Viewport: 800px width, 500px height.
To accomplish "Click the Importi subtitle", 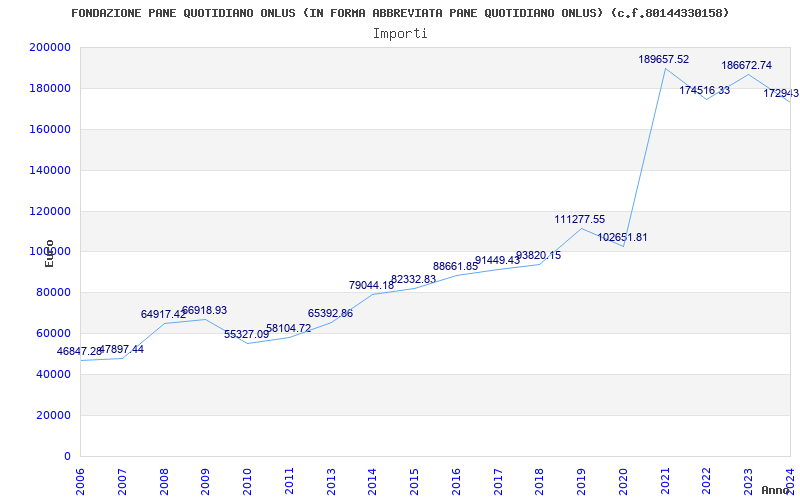I will pos(400,34).
